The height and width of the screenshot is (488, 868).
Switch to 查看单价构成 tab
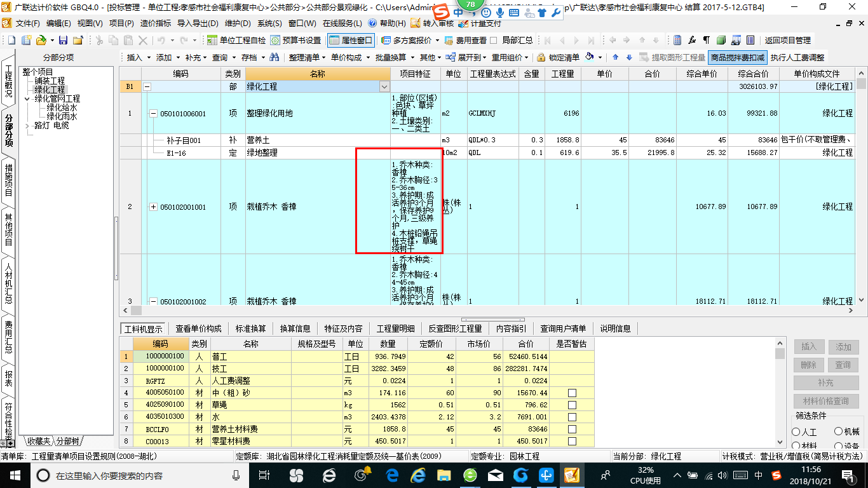[198, 329]
